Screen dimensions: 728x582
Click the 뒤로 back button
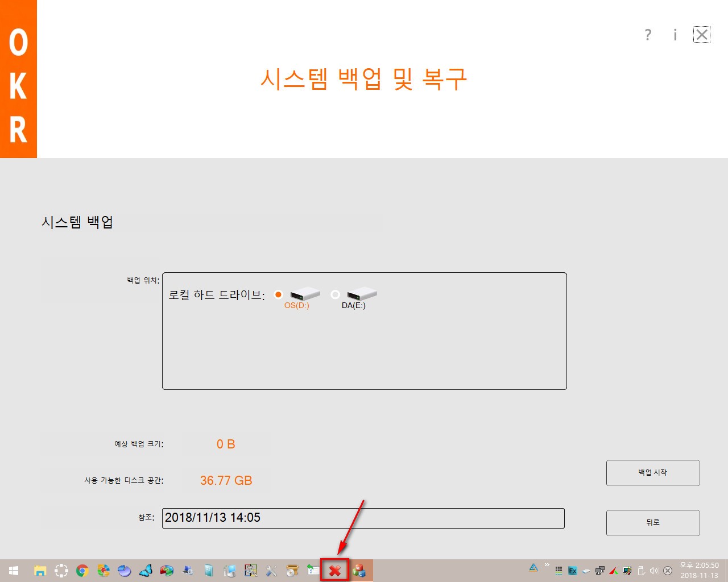pos(652,523)
